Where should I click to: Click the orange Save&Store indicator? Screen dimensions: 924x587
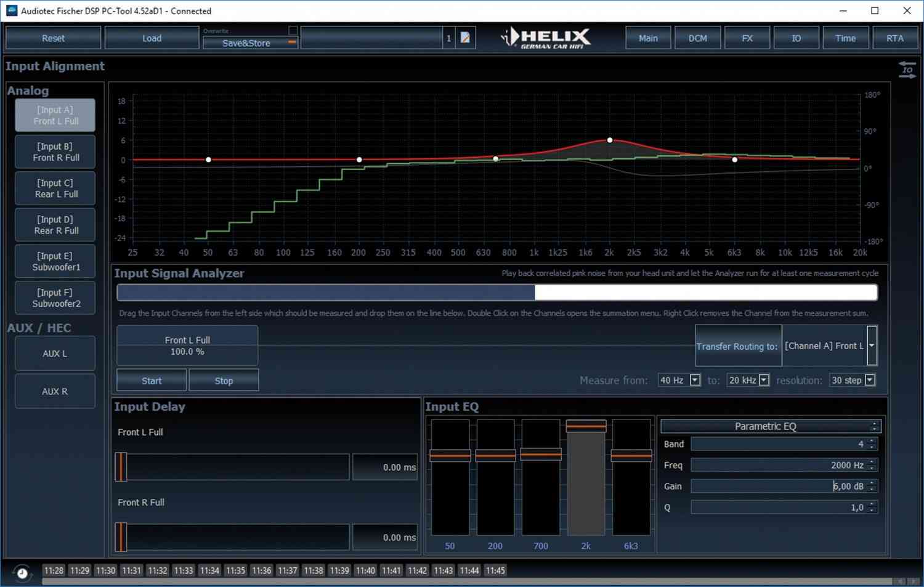point(292,43)
